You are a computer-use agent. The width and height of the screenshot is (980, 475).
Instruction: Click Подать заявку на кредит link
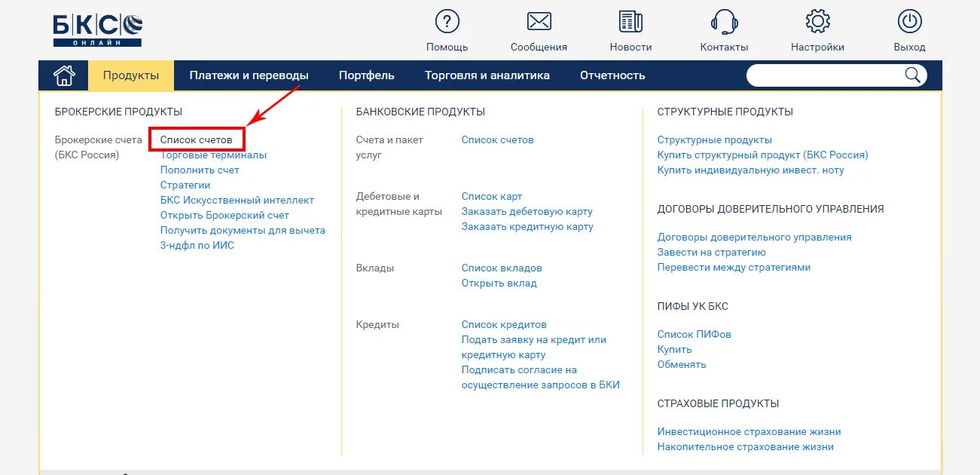point(534,347)
